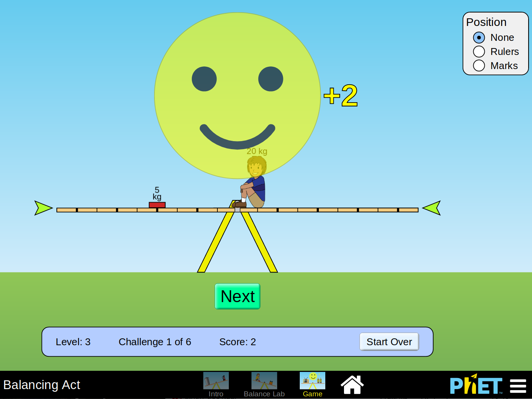Select the Game screen tab
This screenshot has height=399, width=532.
click(x=312, y=385)
